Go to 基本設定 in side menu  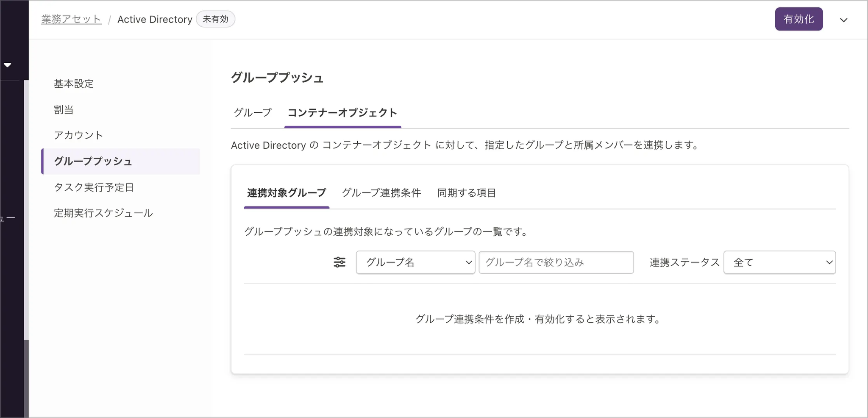[74, 84]
